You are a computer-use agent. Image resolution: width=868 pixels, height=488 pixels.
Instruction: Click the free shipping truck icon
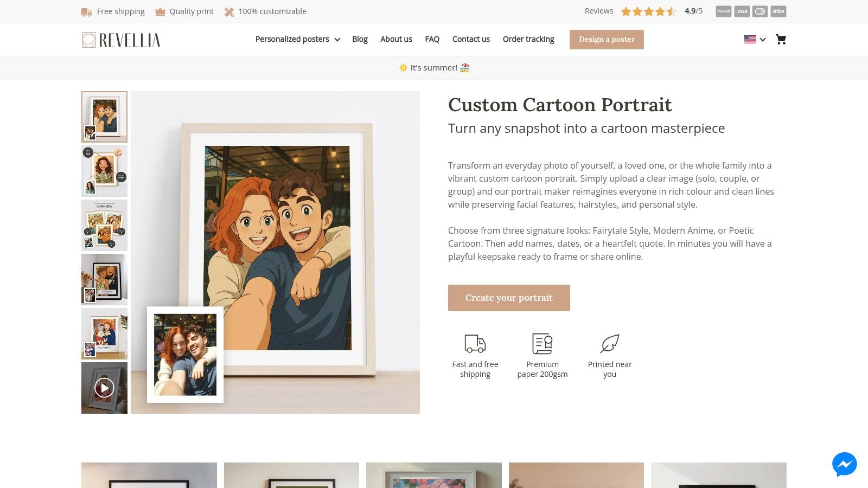(86, 11)
